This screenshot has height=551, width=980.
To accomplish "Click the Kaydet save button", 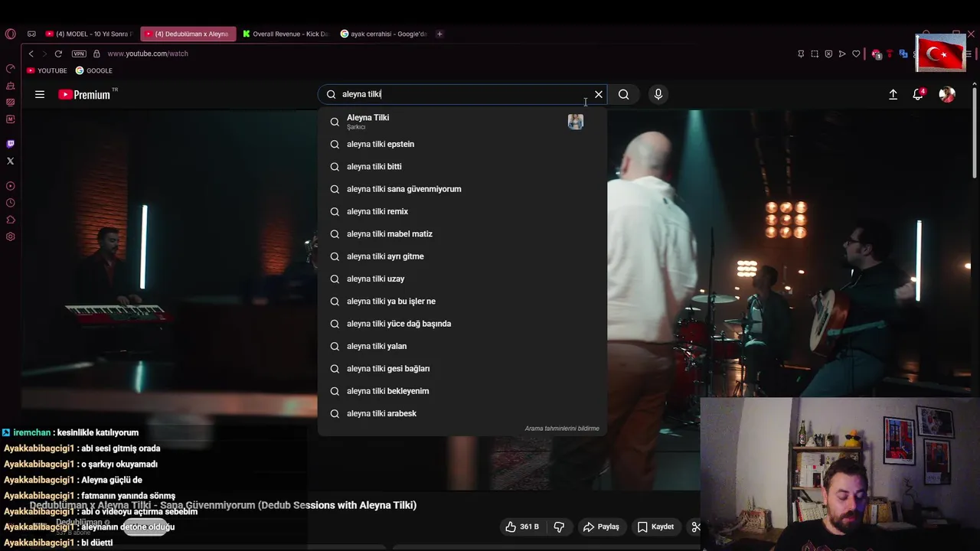I will 656,527.
